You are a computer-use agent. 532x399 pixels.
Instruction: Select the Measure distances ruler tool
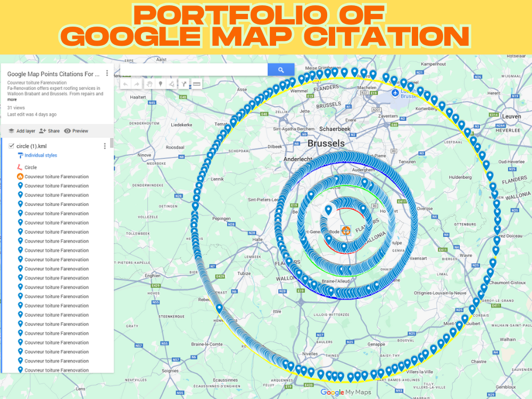click(196, 84)
